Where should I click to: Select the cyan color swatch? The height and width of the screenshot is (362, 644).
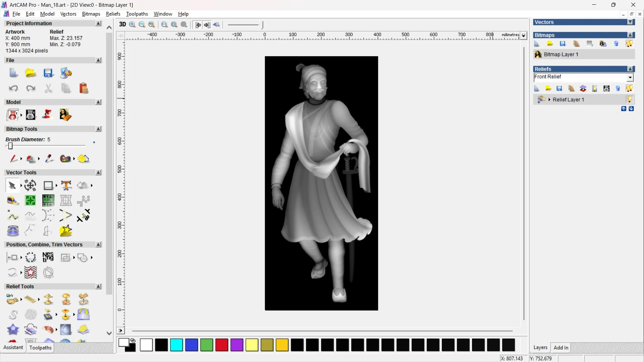[x=176, y=345]
